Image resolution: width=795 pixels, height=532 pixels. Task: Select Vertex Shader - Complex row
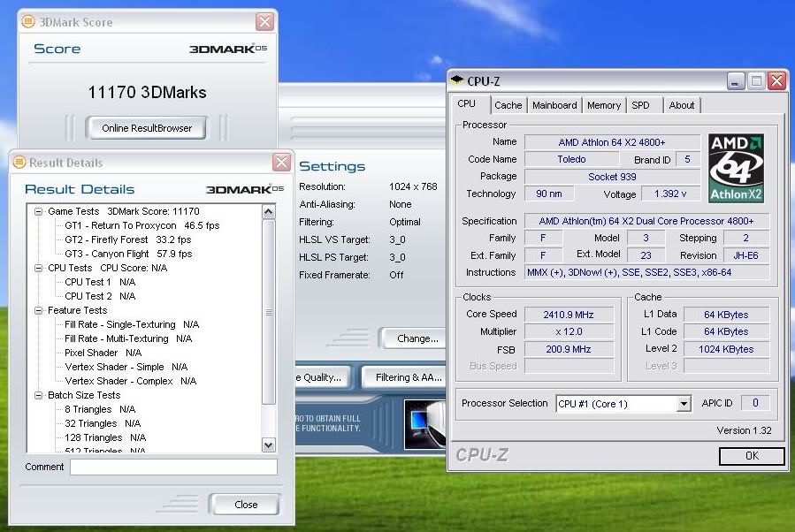pos(130,382)
